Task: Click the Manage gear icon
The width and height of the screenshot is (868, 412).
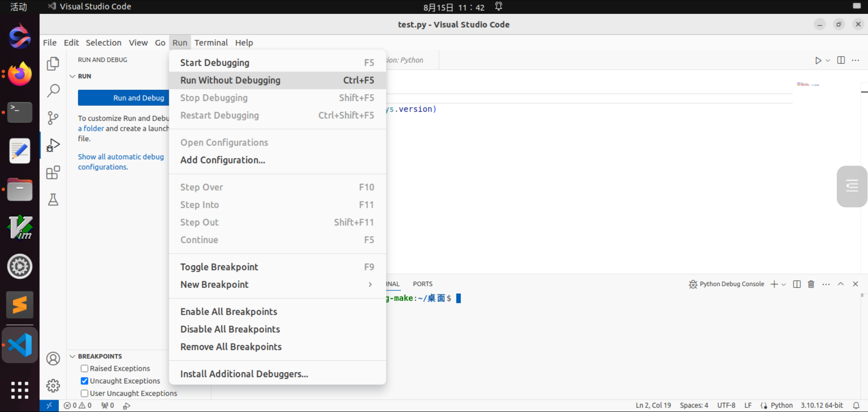Action: [53, 385]
